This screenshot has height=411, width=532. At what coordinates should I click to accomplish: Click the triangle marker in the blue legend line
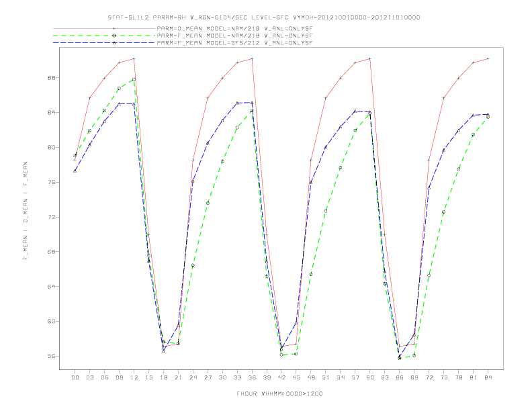click(114, 43)
